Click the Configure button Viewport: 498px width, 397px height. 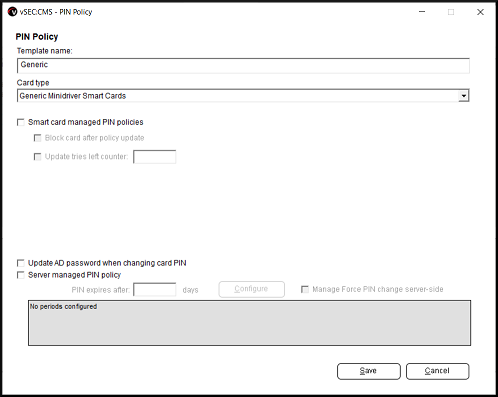click(251, 289)
